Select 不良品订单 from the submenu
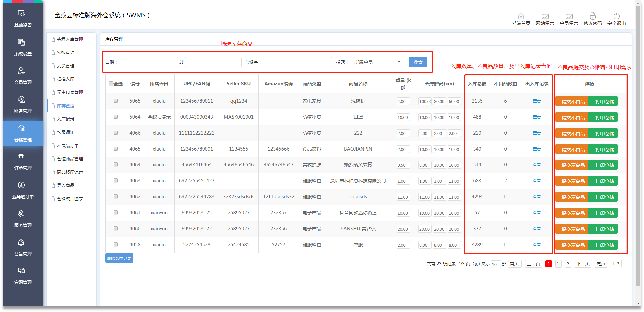 (x=68, y=146)
